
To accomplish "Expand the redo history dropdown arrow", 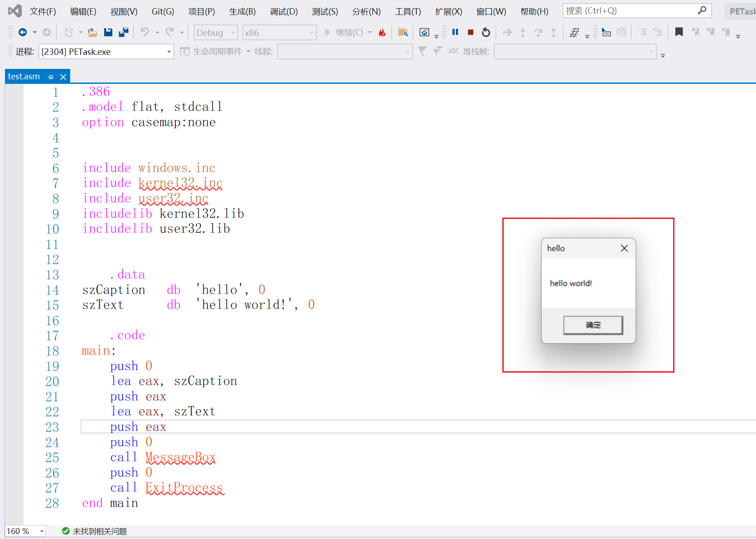I will pyautogui.click(x=182, y=33).
